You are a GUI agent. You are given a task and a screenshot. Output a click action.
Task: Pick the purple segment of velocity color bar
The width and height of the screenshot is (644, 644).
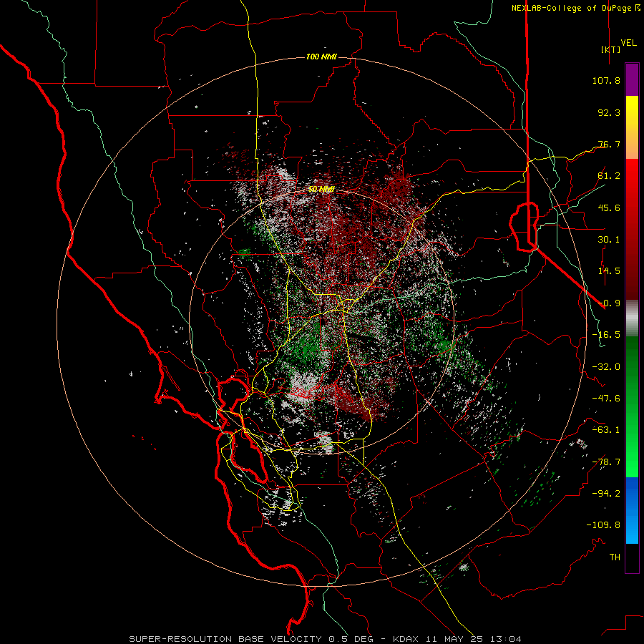pos(632,79)
